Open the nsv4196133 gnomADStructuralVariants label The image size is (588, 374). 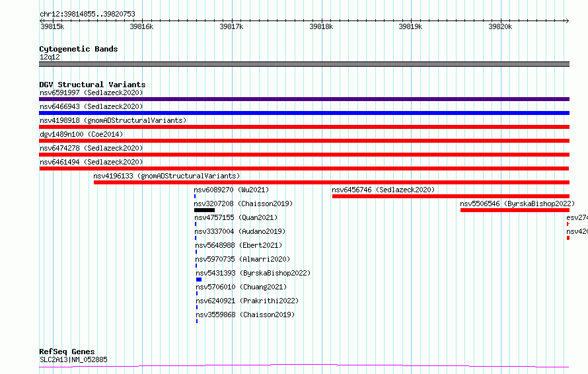[x=166, y=176]
